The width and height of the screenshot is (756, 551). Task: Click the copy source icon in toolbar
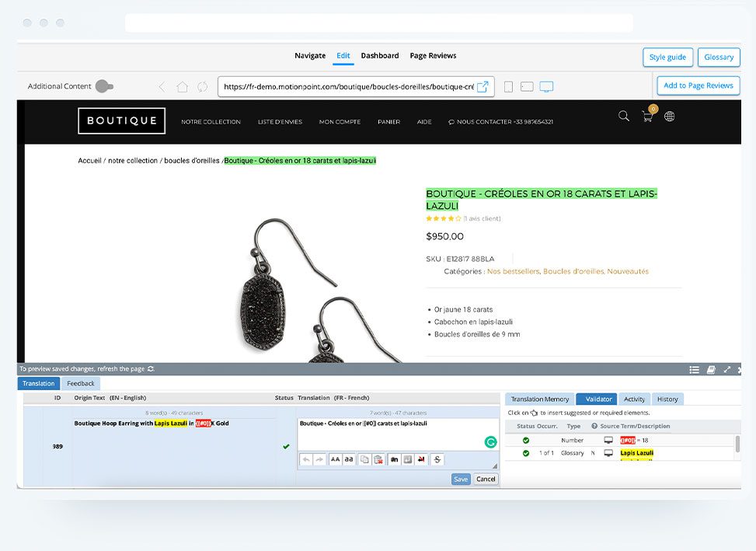(x=365, y=459)
